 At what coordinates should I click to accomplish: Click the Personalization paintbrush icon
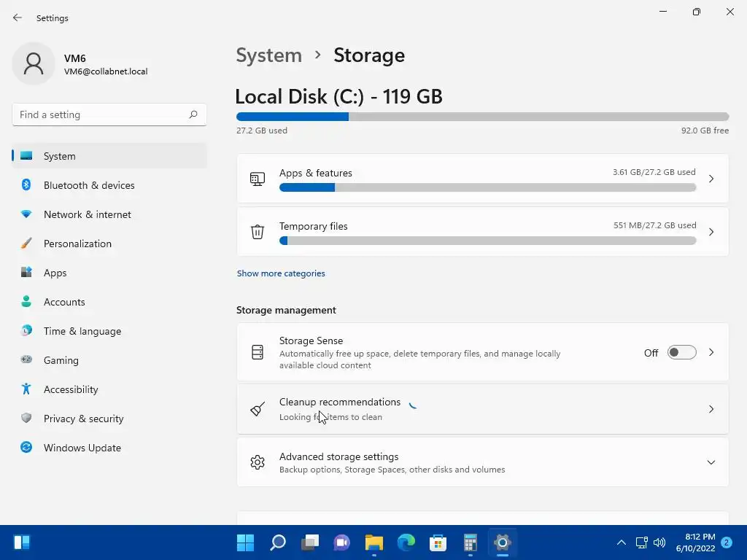26,244
